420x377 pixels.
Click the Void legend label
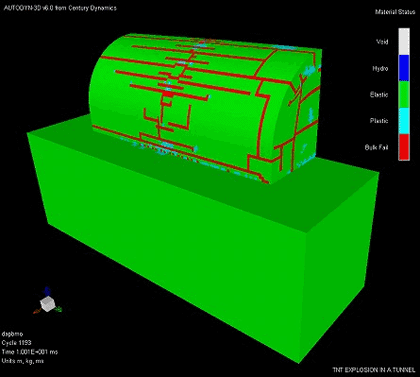(x=382, y=42)
